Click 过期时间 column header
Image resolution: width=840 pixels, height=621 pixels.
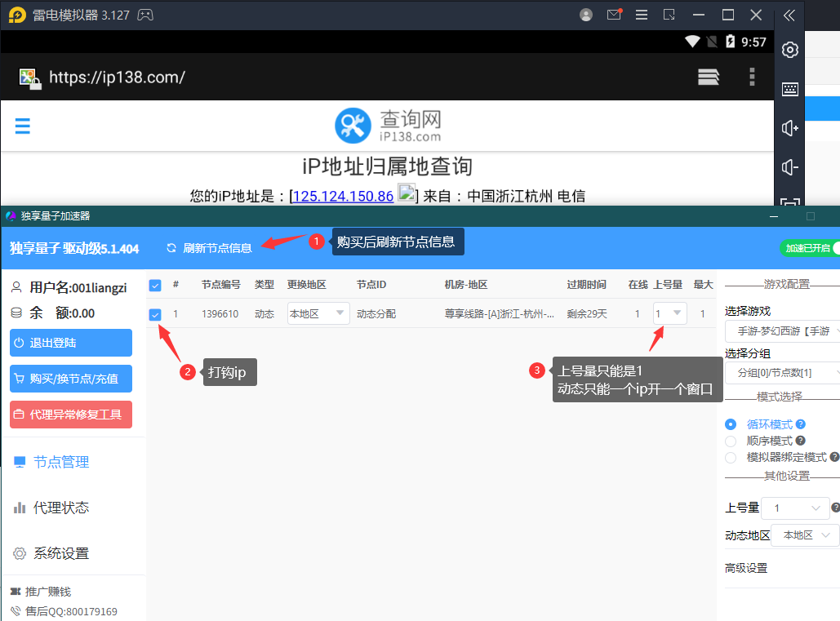tap(587, 285)
